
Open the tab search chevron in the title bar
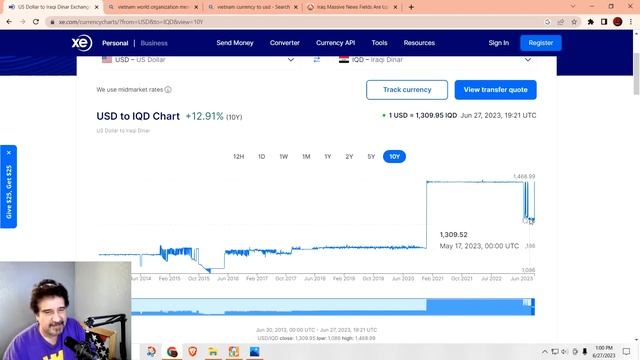pos(573,7)
